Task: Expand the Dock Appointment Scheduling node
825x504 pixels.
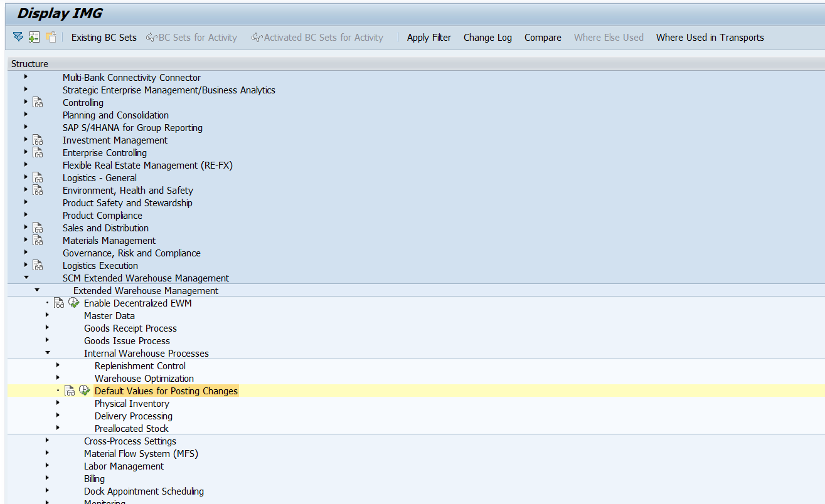Action: coord(47,491)
